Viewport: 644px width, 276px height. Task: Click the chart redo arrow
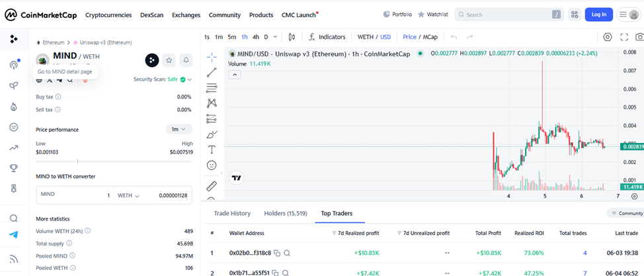(x=470, y=37)
